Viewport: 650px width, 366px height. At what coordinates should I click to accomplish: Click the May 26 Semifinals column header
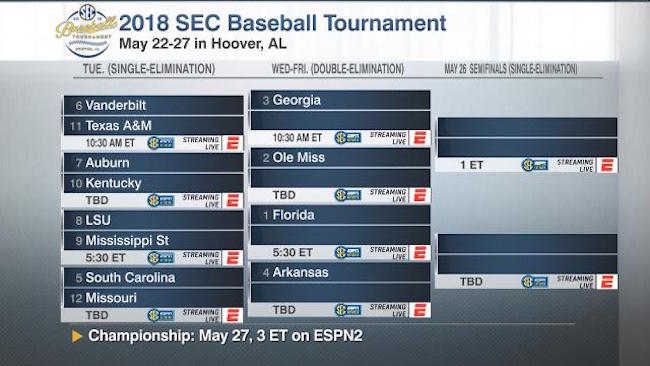click(x=511, y=69)
